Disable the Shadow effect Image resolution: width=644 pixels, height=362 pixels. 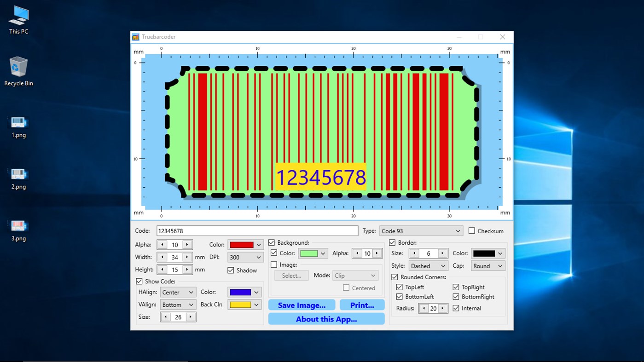[x=231, y=270]
